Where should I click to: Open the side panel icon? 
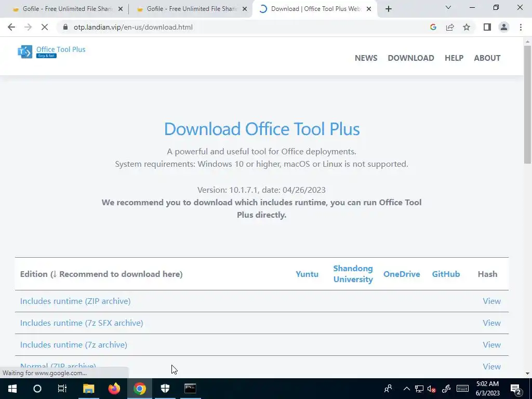[487, 27]
